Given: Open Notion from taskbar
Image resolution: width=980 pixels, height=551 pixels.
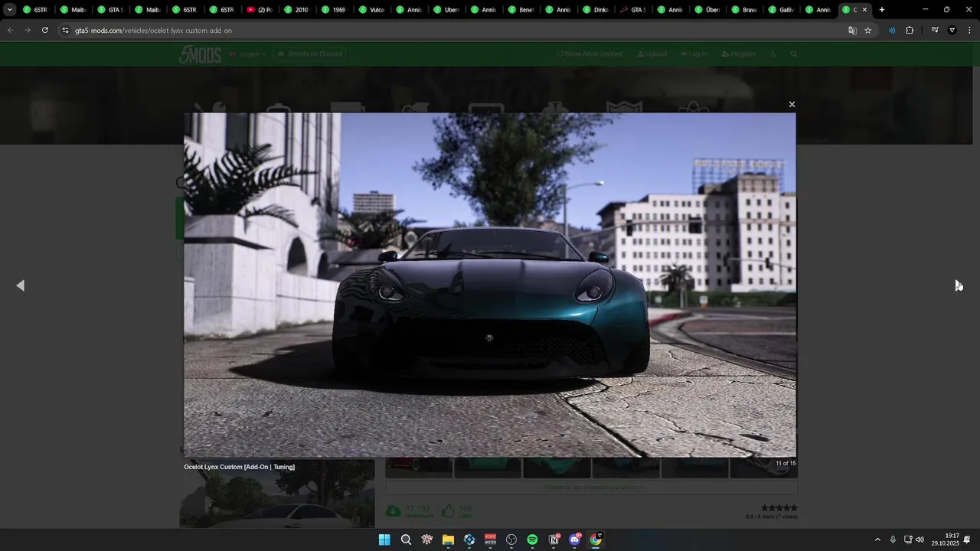Looking at the screenshot, I should pyautogui.click(x=554, y=540).
